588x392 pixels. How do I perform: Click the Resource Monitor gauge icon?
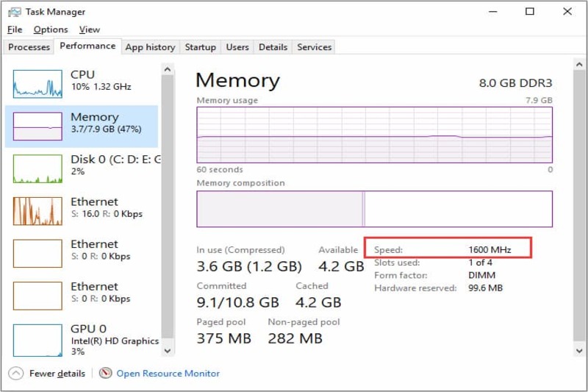pos(105,373)
